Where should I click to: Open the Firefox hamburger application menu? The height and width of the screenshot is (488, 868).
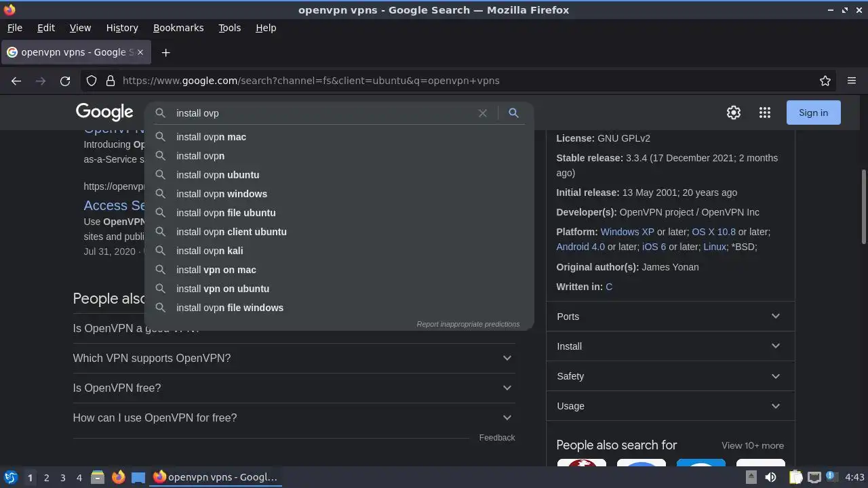(852, 81)
